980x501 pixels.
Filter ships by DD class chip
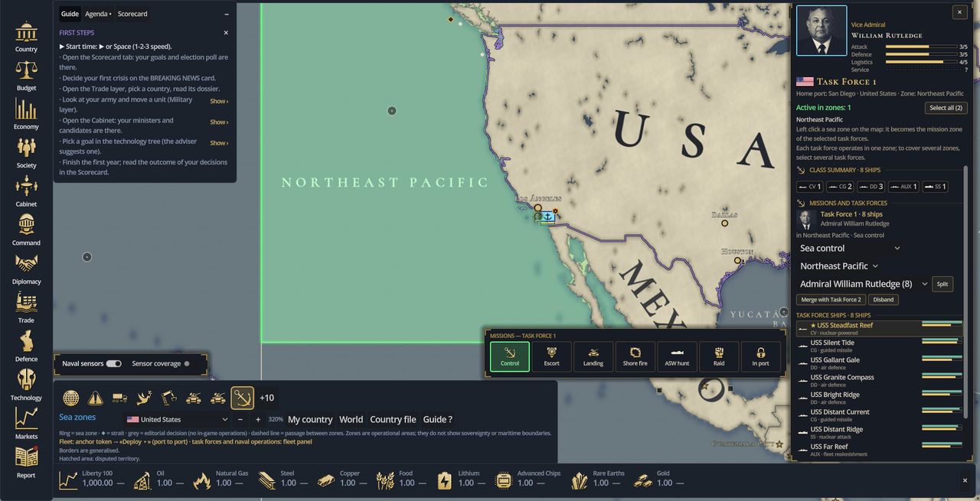click(871, 187)
